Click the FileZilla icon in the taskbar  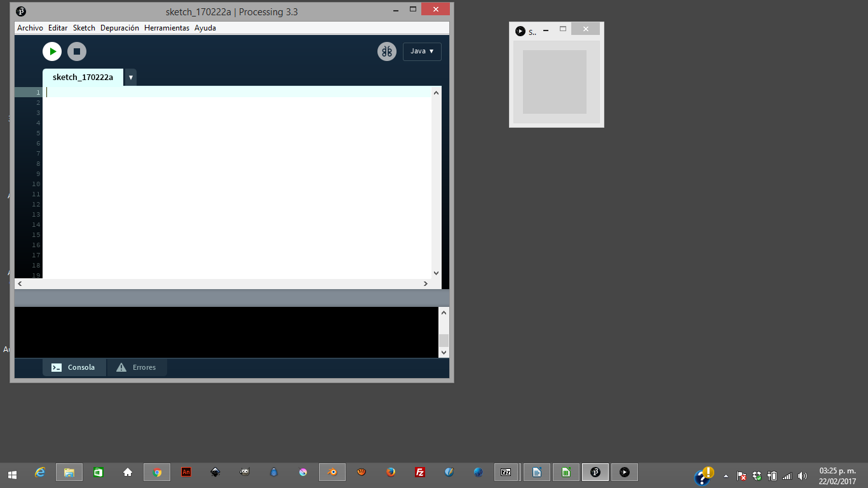(420, 472)
